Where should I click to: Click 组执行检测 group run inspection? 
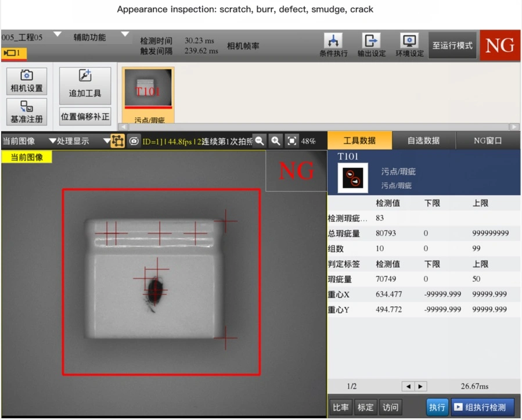(x=482, y=407)
